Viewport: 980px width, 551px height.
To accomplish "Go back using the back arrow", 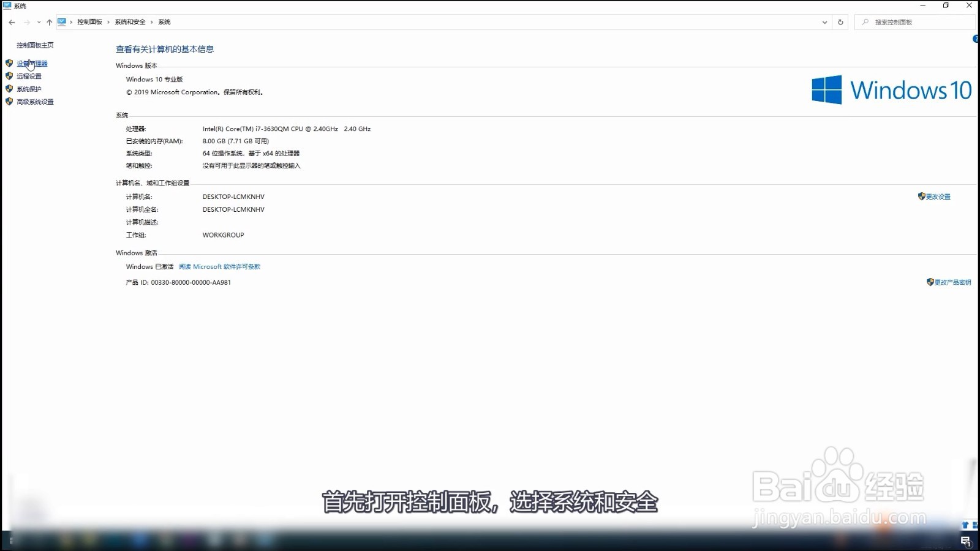I will [12, 22].
